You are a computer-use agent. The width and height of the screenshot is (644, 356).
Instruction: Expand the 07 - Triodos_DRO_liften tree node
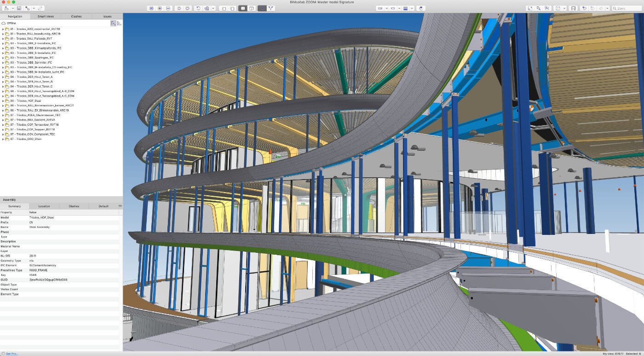coord(3,139)
